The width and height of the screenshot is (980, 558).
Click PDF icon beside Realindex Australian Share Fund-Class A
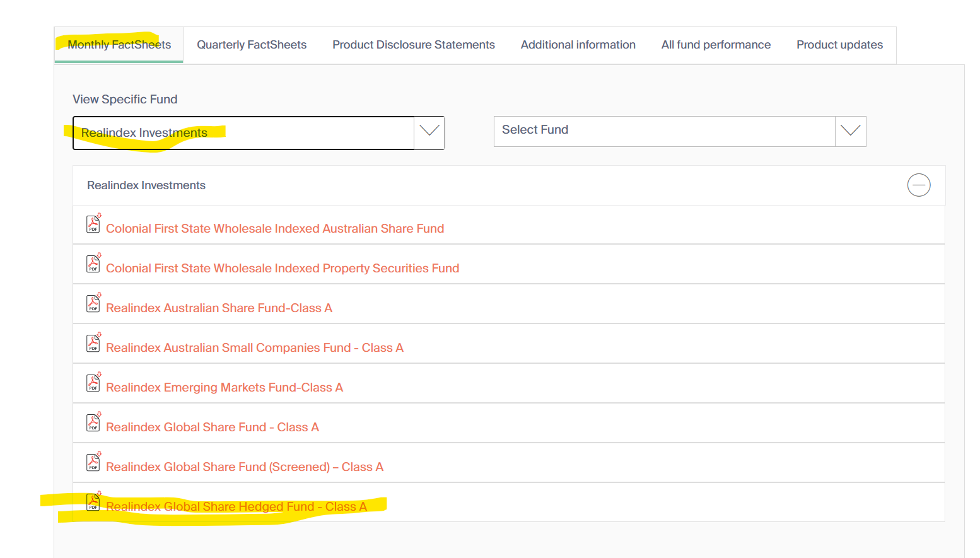93,304
